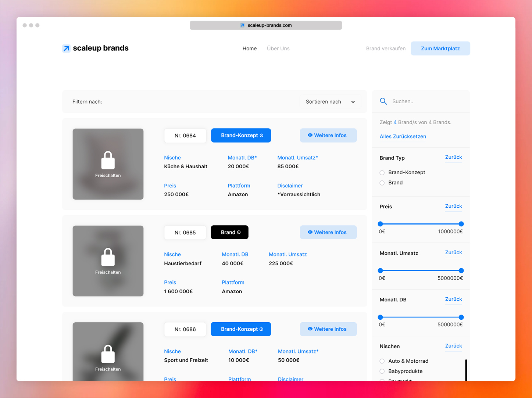Click the Nischen list scrollbar

pyautogui.click(x=466, y=370)
